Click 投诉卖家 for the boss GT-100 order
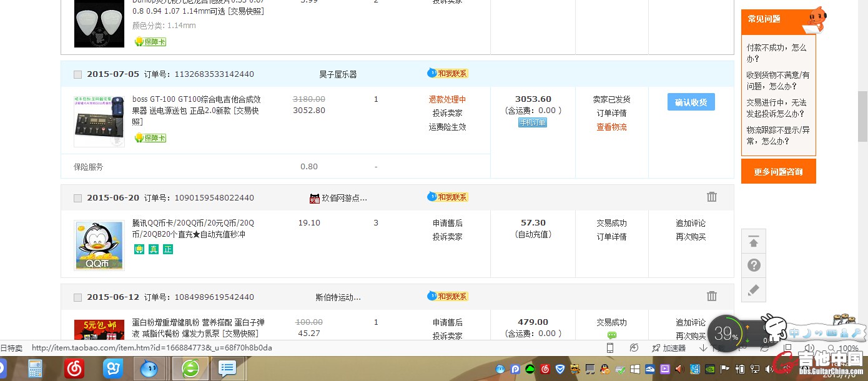This screenshot has height=381, width=868. pos(447,113)
